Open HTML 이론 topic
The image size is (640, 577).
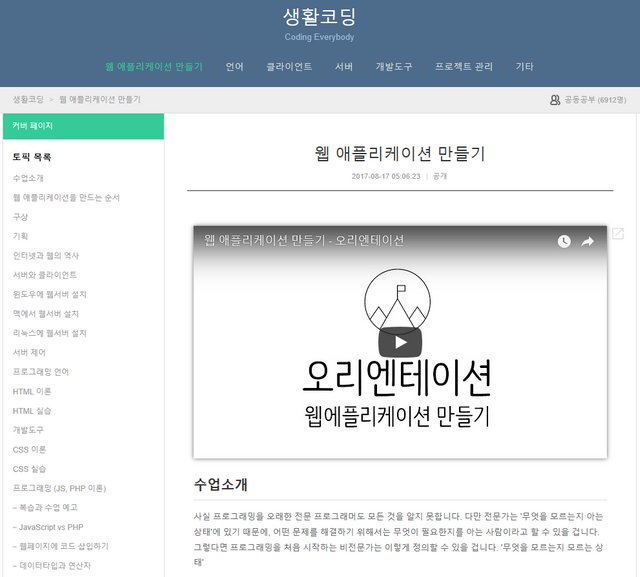[32, 392]
